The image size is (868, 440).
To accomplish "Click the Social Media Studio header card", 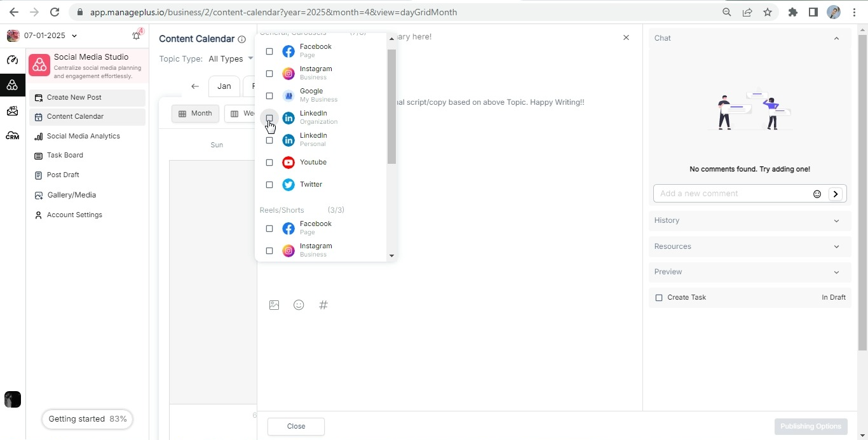I will [x=88, y=66].
